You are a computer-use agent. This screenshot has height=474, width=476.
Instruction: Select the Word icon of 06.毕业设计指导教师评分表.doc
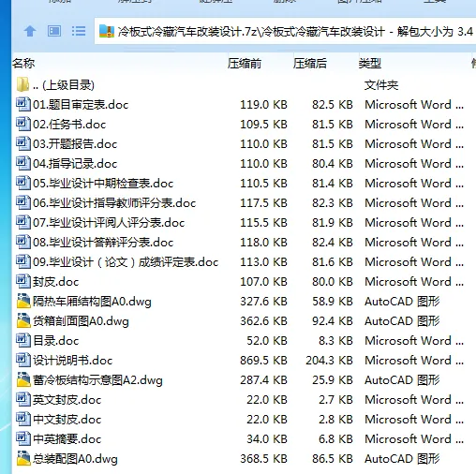tap(23, 202)
